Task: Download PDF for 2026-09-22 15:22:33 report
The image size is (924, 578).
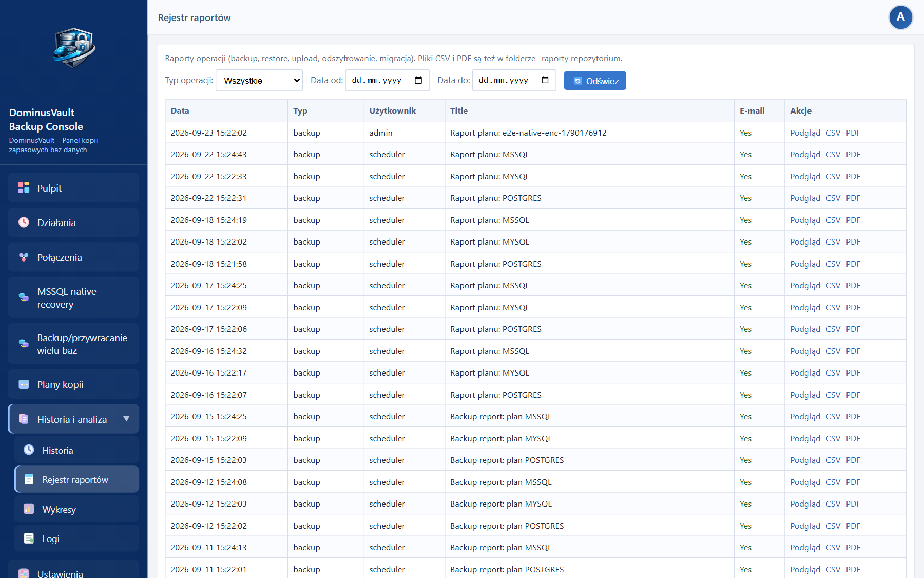Action: tap(853, 176)
